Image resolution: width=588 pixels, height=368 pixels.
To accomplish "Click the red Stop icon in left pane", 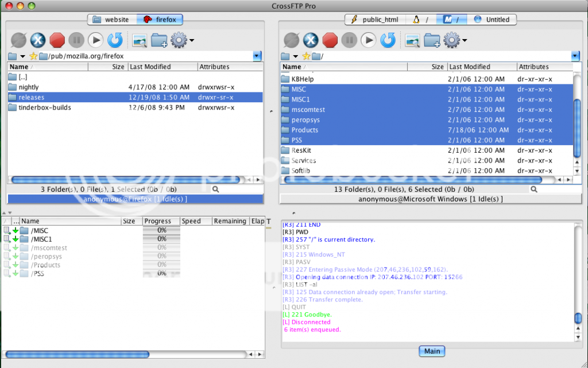I will (57, 40).
